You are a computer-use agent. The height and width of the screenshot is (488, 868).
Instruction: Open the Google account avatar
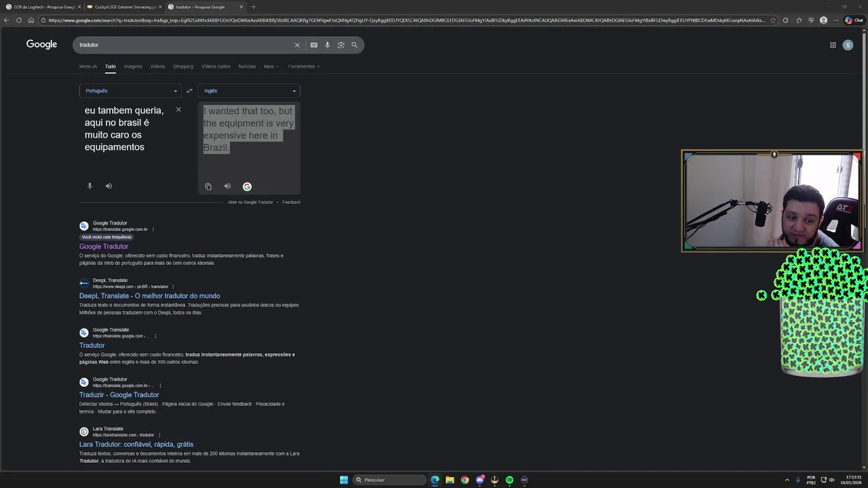tap(848, 45)
